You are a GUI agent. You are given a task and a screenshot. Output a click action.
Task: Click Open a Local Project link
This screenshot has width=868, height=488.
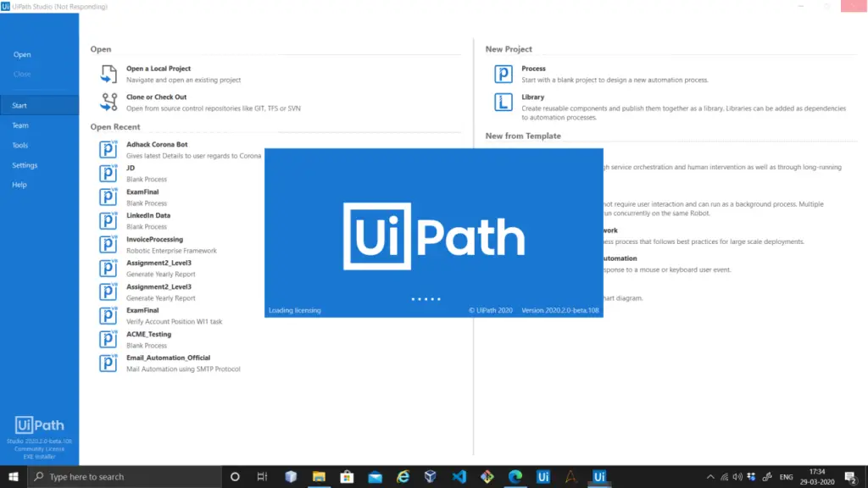[x=159, y=69]
